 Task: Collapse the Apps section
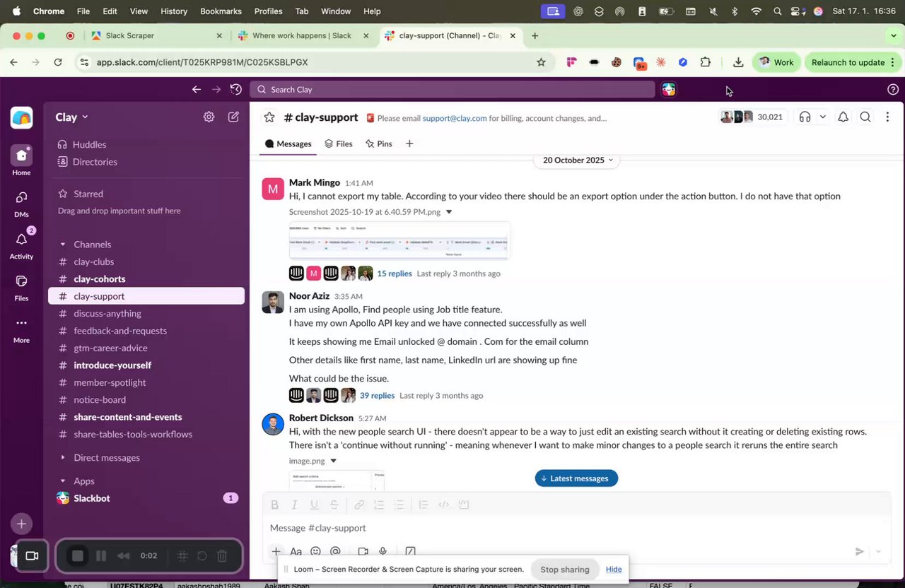[x=63, y=481]
